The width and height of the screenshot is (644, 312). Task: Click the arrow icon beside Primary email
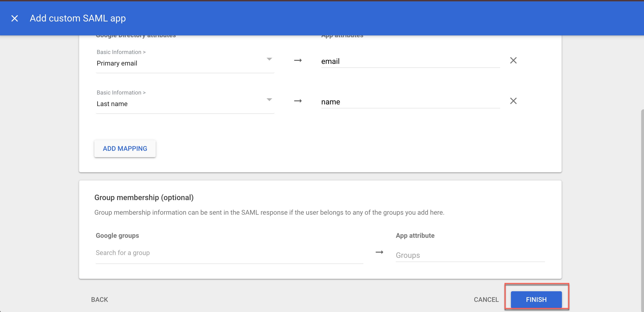click(297, 60)
